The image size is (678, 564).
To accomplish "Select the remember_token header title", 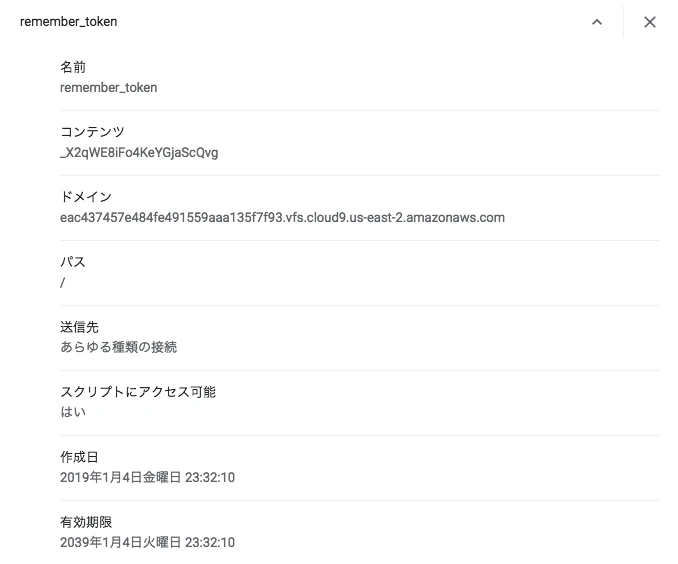I will click(x=68, y=22).
